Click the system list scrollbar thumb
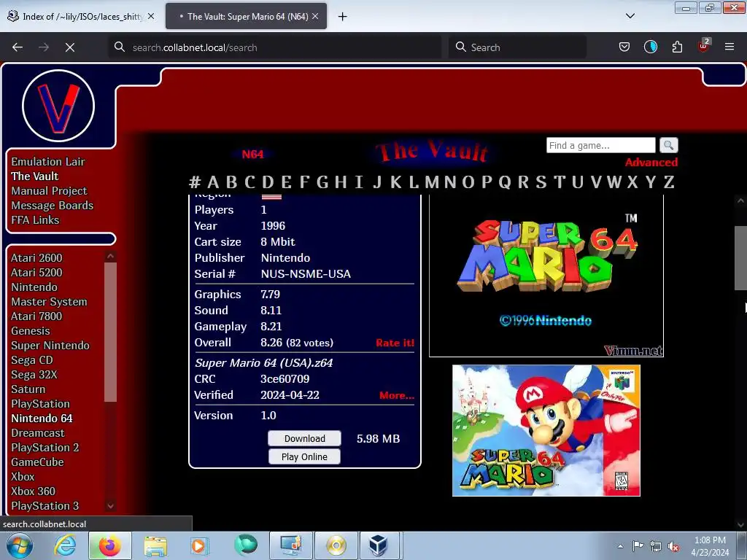The width and height of the screenshot is (747, 560). pos(111,332)
